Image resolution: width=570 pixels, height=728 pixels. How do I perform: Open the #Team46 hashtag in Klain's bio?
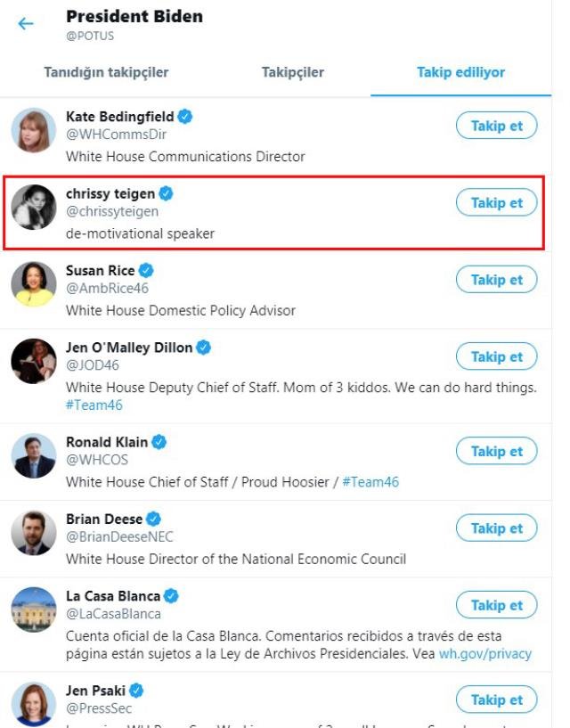(x=371, y=482)
